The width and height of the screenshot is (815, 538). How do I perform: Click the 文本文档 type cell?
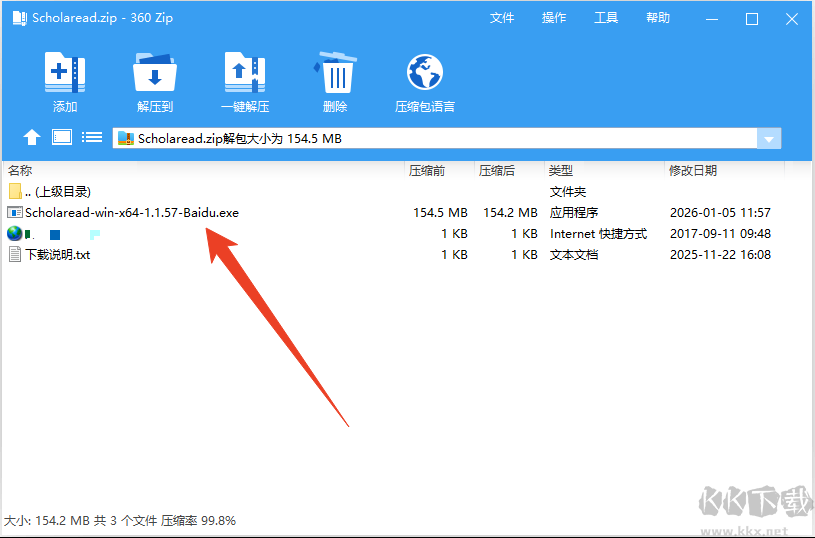(574, 255)
